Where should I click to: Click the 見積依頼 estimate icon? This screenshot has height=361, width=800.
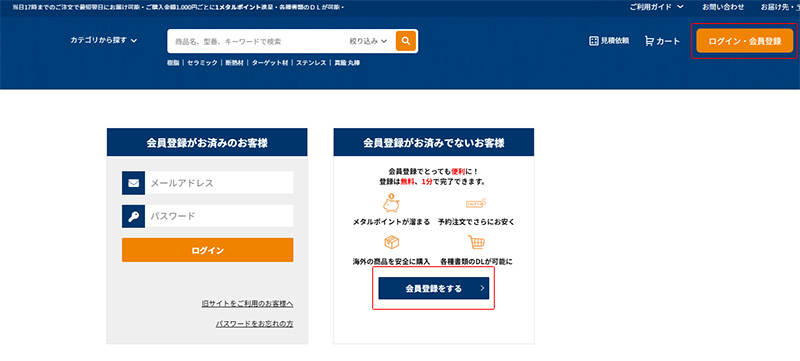[x=593, y=41]
